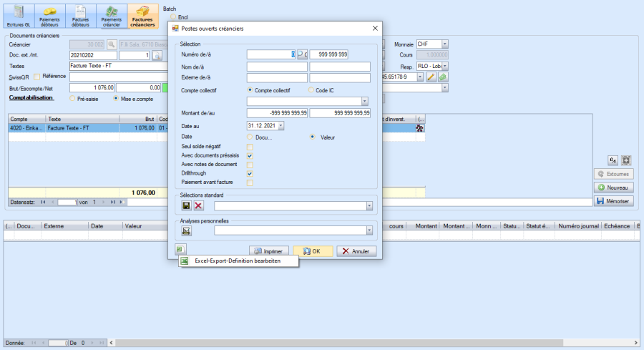Open the Date au date picker dropdown
This screenshot has width=644, height=350.
(280, 126)
